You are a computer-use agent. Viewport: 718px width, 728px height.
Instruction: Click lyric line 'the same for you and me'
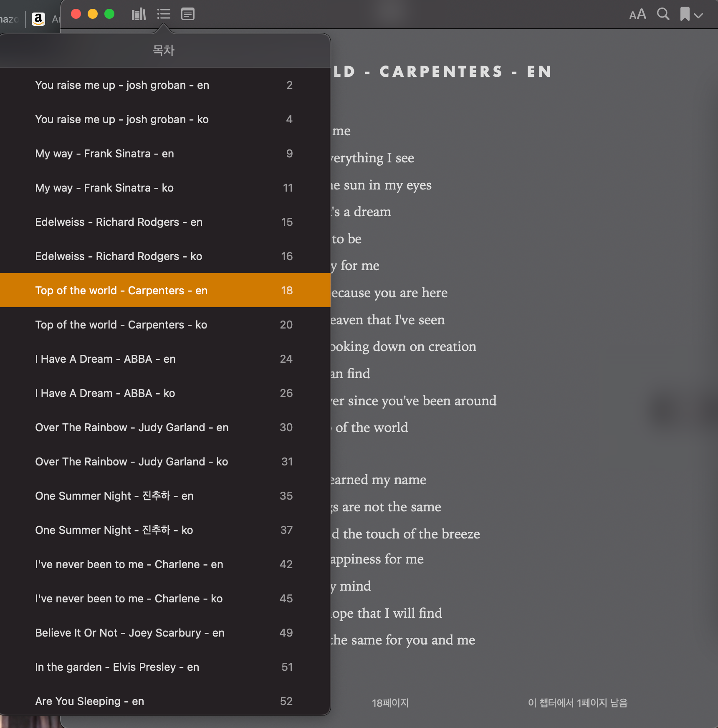403,640
